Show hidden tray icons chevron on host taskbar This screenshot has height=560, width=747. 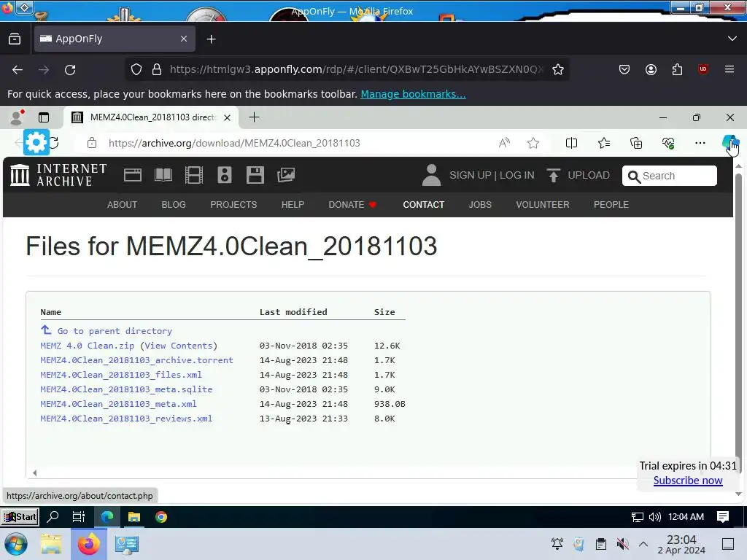(x=643, y=544)
